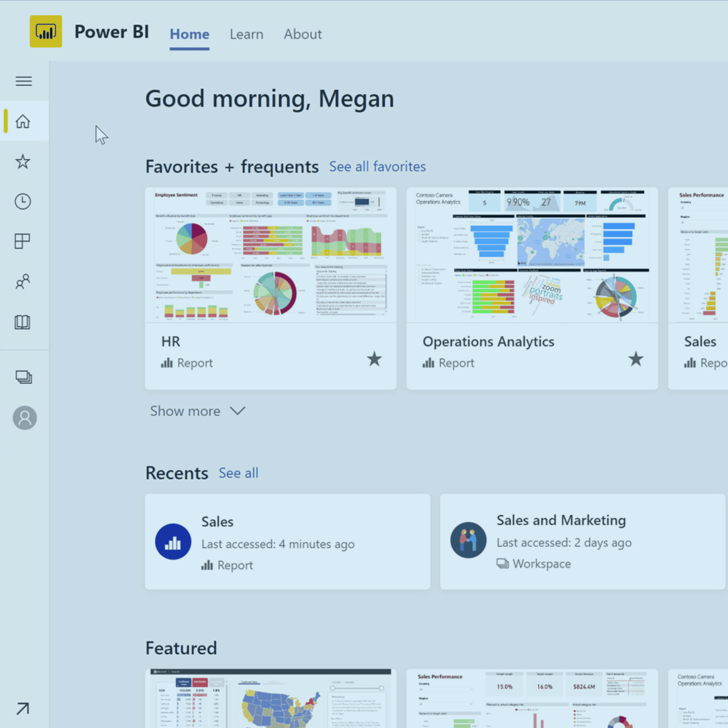728x728 pixels.
Task: Unfavorite the Operations Analytics star
Action: (636, 359)
